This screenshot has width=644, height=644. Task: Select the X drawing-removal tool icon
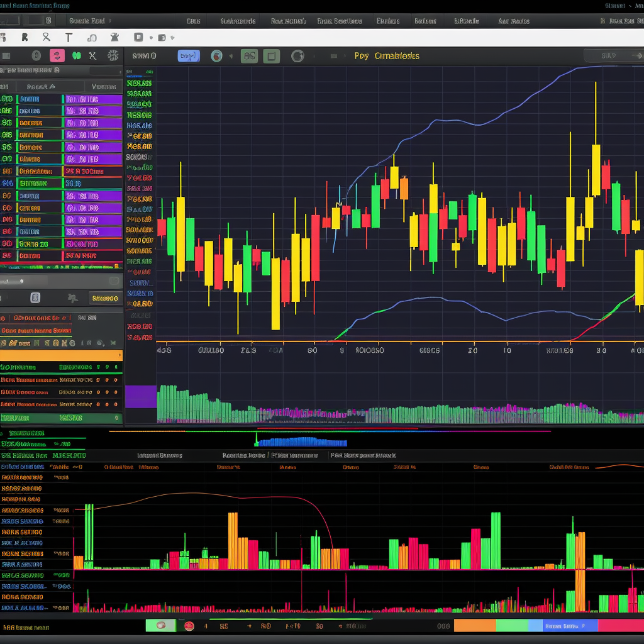92,55
